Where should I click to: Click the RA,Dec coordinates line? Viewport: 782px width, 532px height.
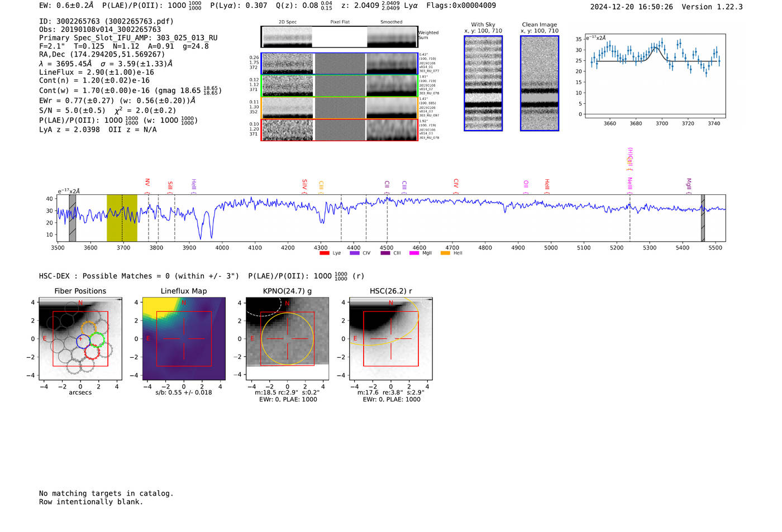click(102, 54)
